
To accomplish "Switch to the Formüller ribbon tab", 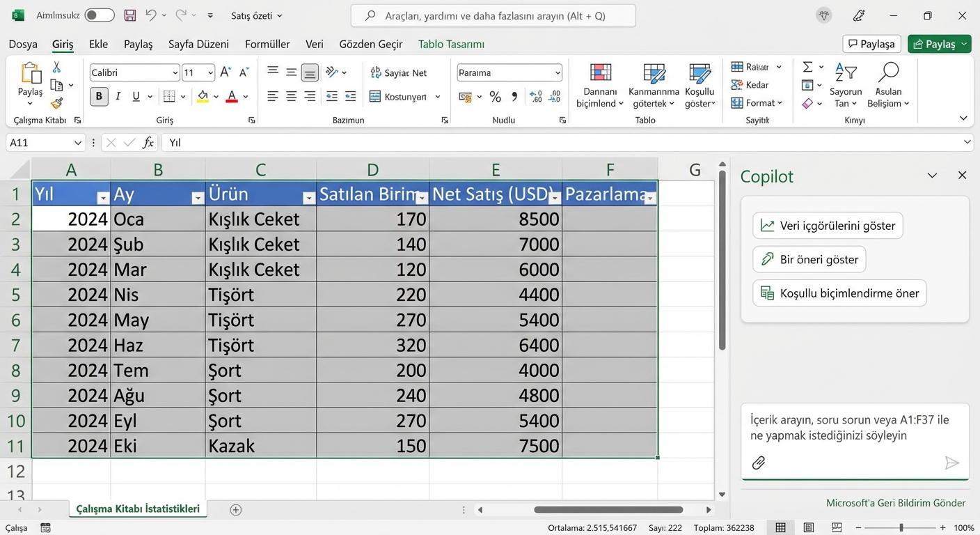I will [267, 43].
